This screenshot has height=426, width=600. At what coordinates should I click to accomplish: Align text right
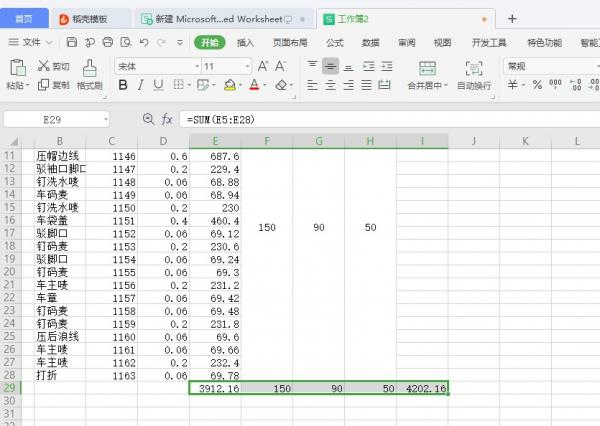(348, 85)
